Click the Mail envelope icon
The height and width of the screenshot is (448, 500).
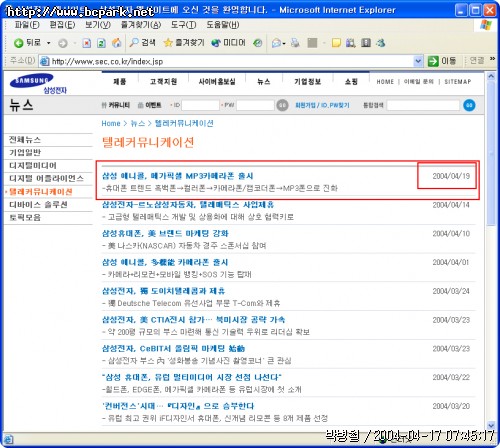(x=276, y=43)
